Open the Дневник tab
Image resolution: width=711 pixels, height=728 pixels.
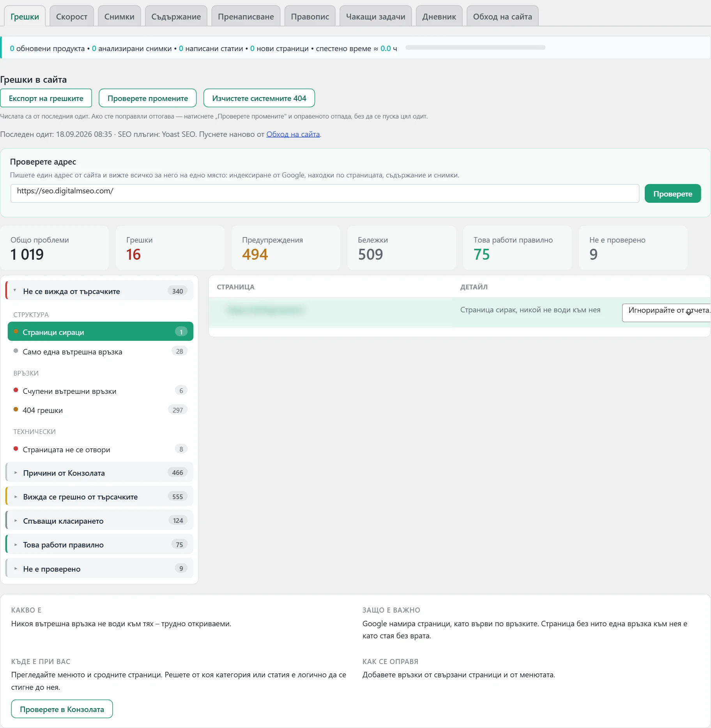(439, 16)
